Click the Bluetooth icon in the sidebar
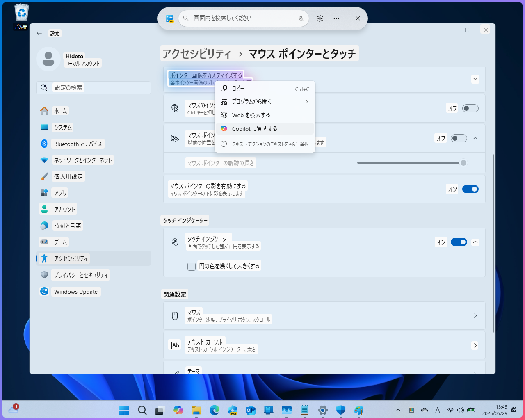The image size is (525, 420). tap(44, 144)
